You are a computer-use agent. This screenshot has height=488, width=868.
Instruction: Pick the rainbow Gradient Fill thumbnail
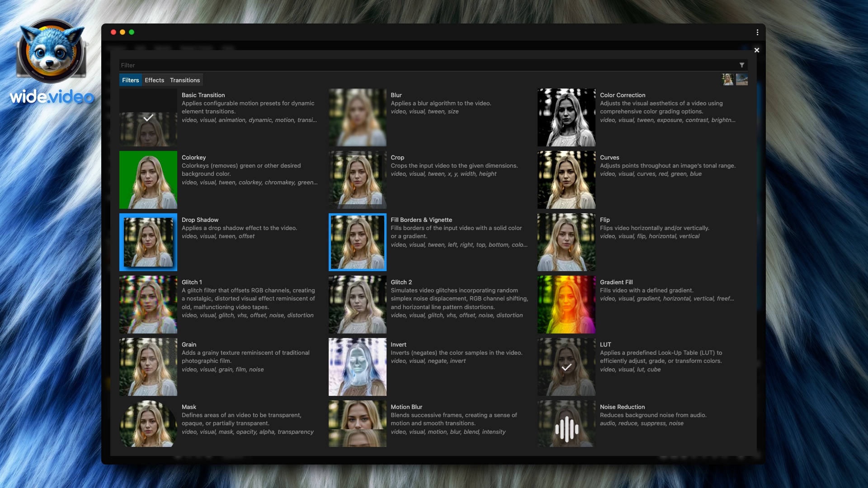tap(566, 305)
